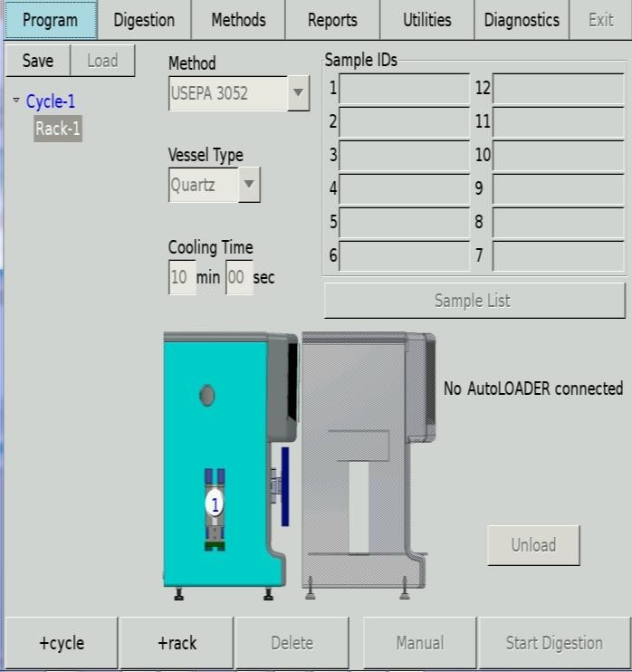The image size is (632, 672).
Task: Open the Utilities tab
Action: click(x=426, y=20)
